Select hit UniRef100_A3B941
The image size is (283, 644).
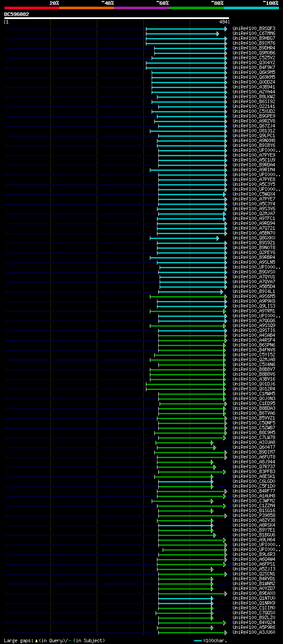[254, 87]
